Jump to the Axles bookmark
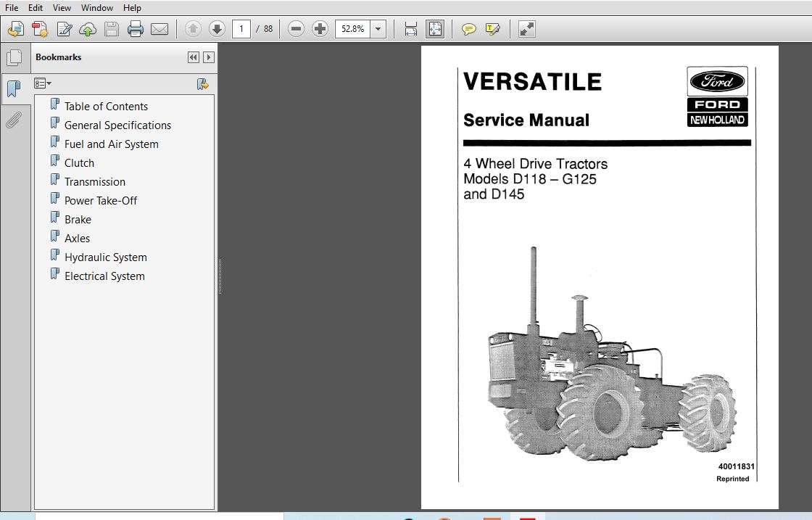The height and width of the screenshot is (520, 812). pos(77,239)
